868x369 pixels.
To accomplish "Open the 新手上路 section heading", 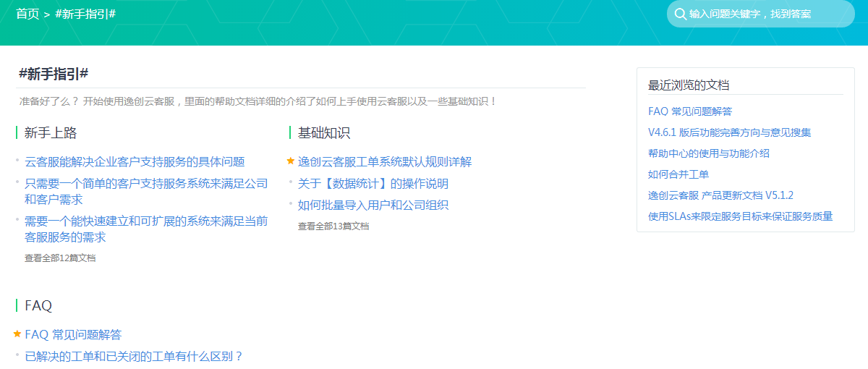I will click(x=51, y=133).
